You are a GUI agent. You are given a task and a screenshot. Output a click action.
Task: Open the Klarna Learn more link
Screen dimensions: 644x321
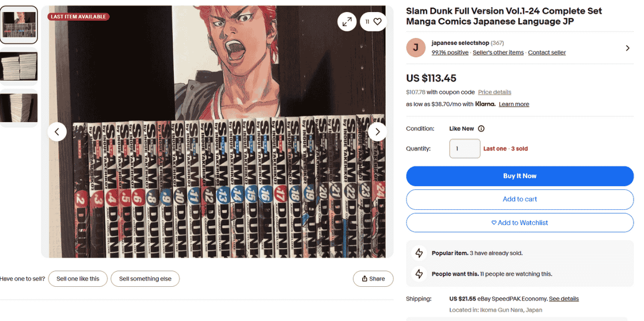tap(514, 104)
